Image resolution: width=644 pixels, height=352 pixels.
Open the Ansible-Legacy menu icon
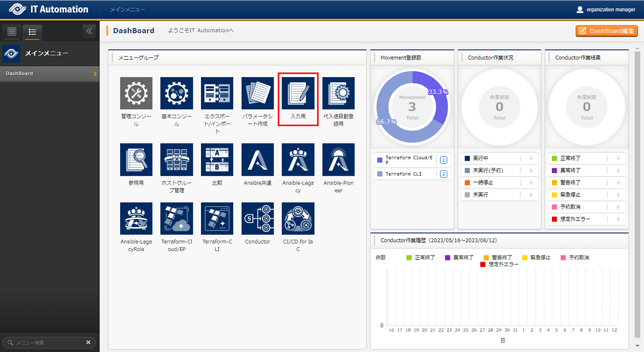point(298,160)
